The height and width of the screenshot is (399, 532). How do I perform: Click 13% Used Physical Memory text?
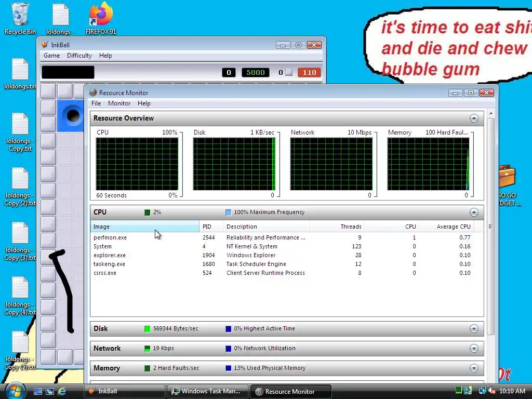coord(270,368)
